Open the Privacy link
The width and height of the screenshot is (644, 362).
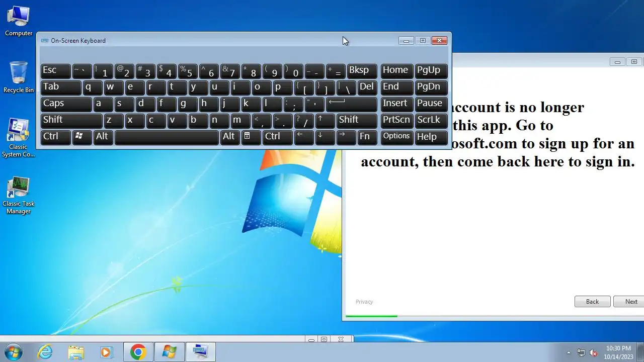coord(364,302)
